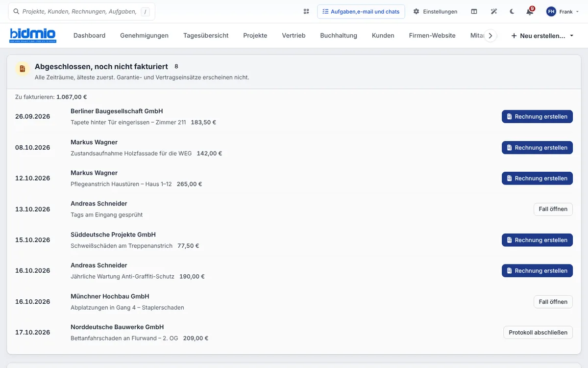
Task: Open the Firmen-Website tab
Action: pos(432,35)
